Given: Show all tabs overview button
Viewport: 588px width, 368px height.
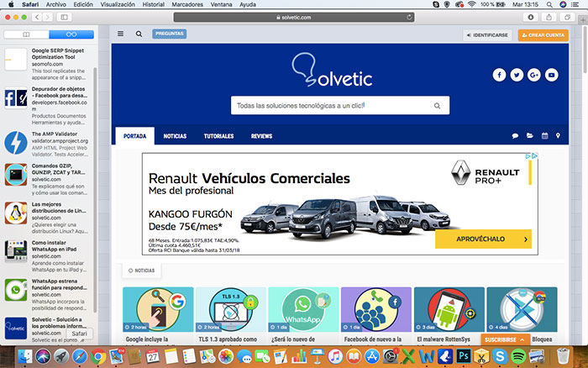Looking at the screenshot, I should 567,18.
